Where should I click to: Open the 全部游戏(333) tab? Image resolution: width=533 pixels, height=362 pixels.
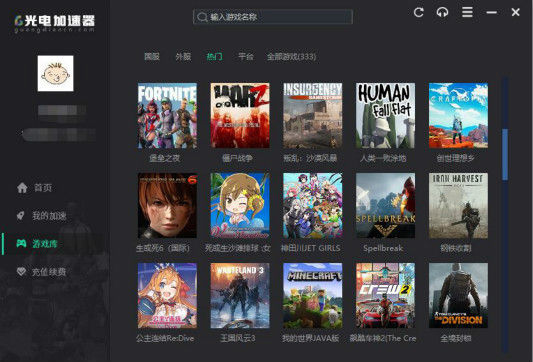[x=292, y=56]
